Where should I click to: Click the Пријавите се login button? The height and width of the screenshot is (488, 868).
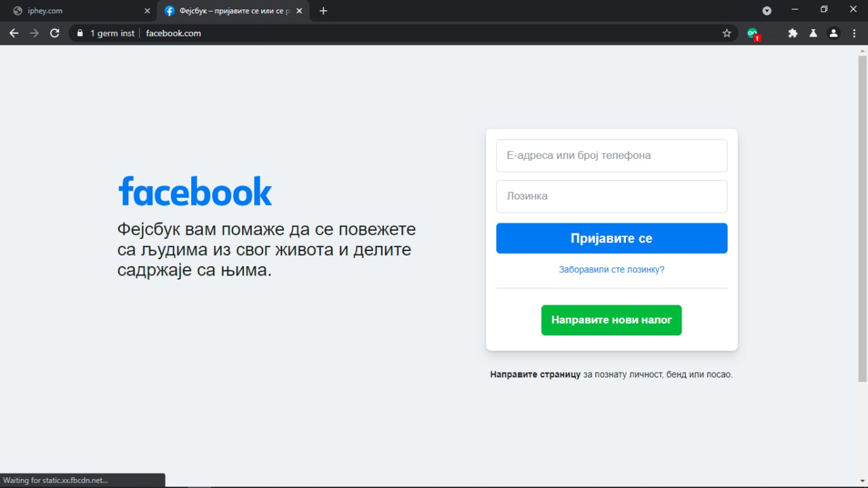[612, 238]
